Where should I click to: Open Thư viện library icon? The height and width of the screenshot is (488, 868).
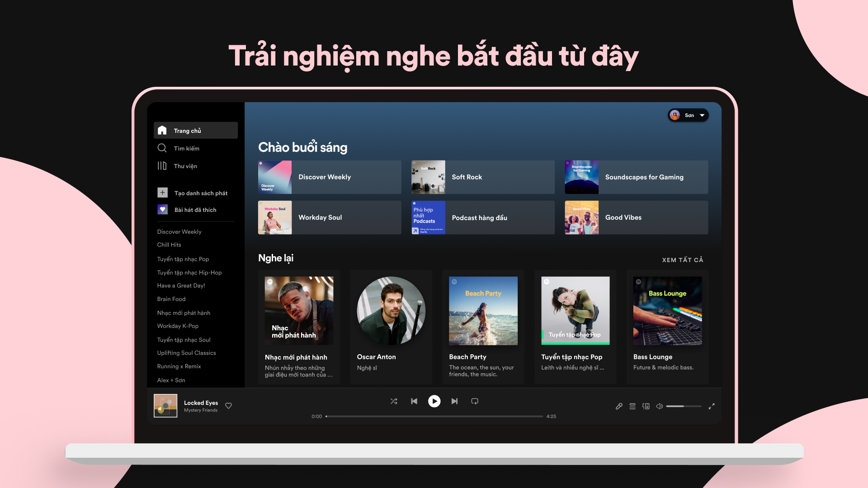pyautogui.click(x=162, y=166)
